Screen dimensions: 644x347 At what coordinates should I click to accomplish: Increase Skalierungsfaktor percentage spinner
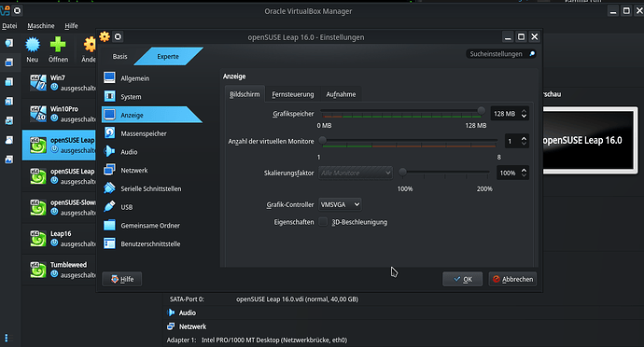[x=524, y=170]
